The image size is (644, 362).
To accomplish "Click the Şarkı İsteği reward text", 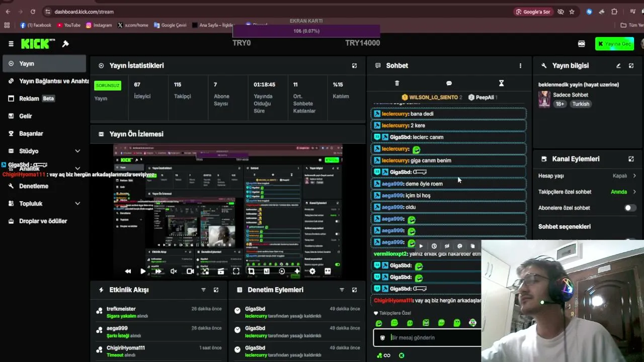I will (118, 335).
